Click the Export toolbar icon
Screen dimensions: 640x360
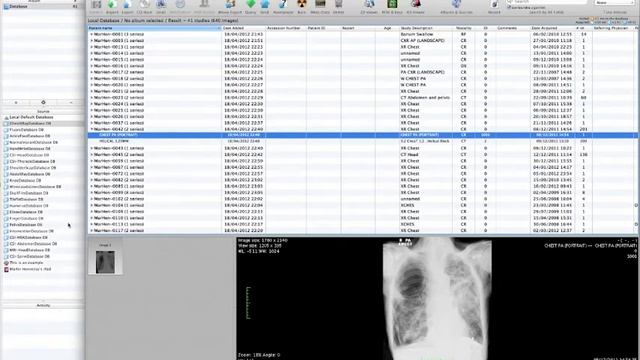pos(127,4)
